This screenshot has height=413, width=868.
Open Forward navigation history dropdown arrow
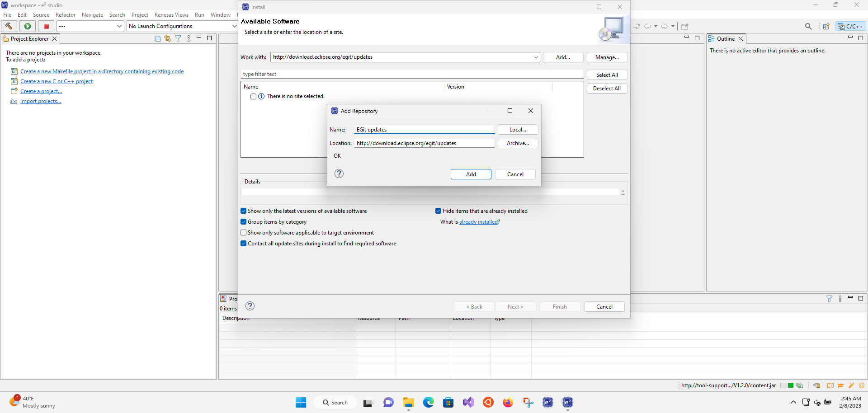[x=673, y=26]
